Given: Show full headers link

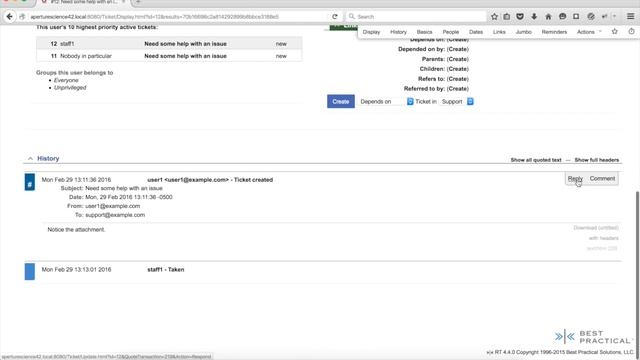Looking at the screenshot, I should pos(597,160).
